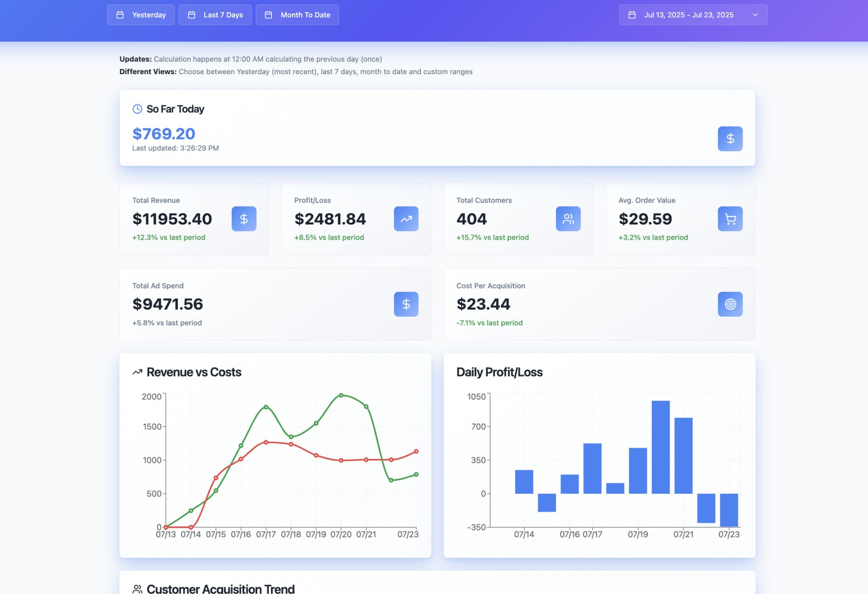This screenshot has height=594, width=868.
Task: Click the green revenue peak point at 07/20
Action: [341, 395]
